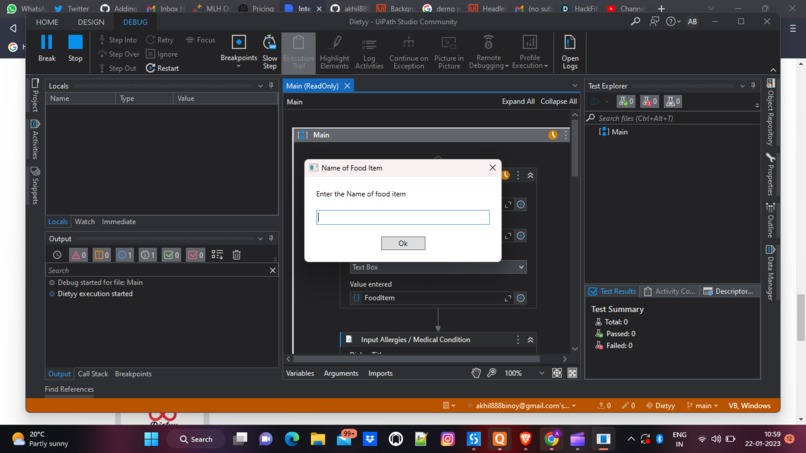Open the Arguments panel
The image size is (806, 453).
point(341,373)
